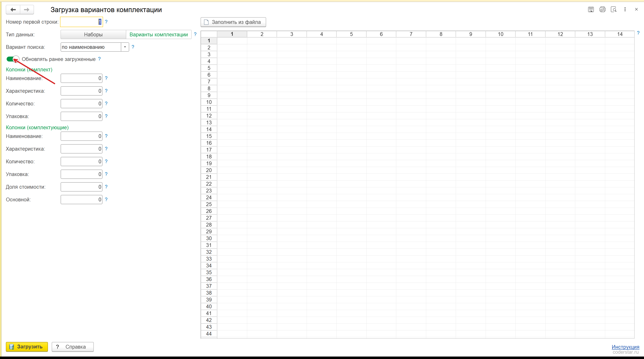Open print preview icon
The image size is (644, 359).
point(614,9)
